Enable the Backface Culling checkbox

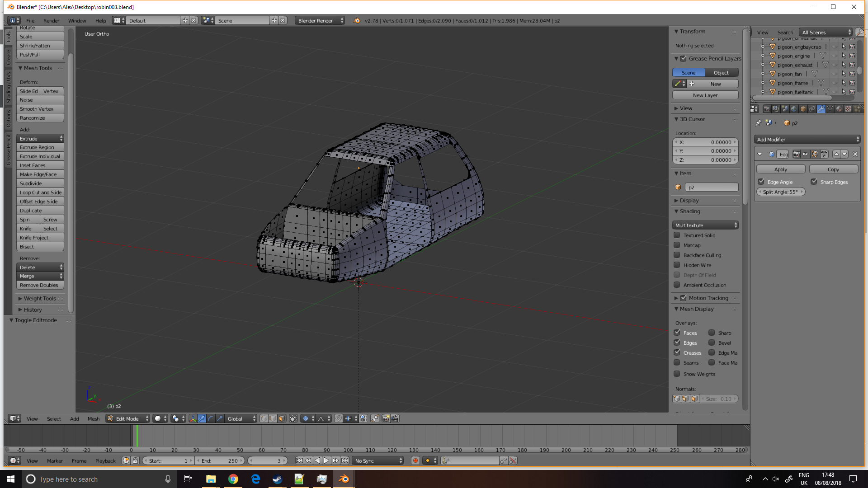[x=677, y=255]
